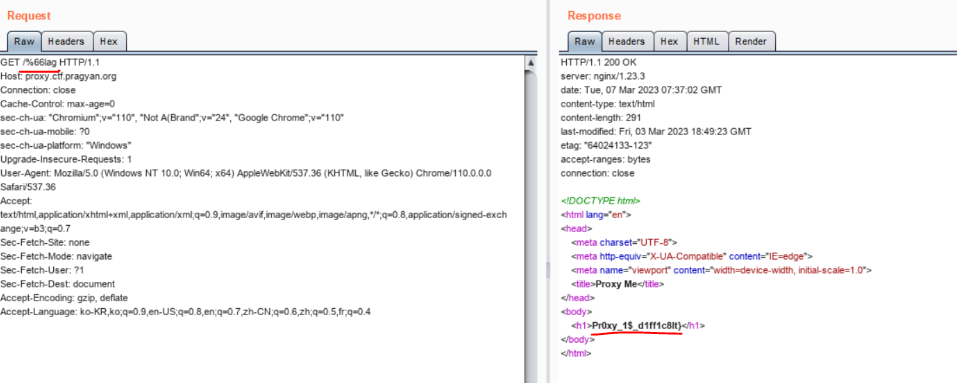Screen dimensions: 957x383
Task: Click the last-modified: Fri, 03 Mar 2023 line
Action: coord(655,131)
